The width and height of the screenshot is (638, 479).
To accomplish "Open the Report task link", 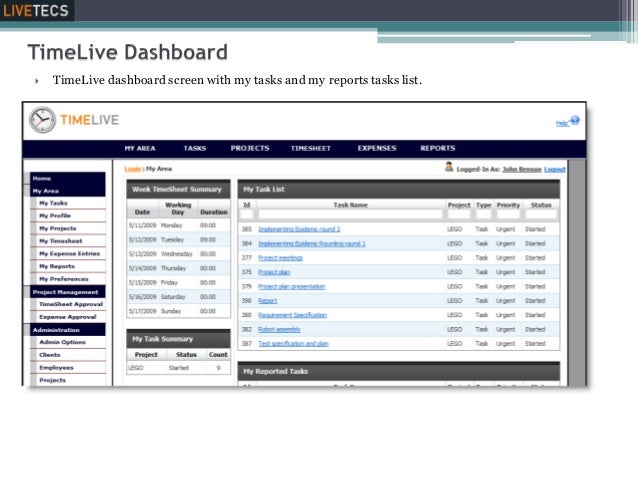I will click(267, 301).
